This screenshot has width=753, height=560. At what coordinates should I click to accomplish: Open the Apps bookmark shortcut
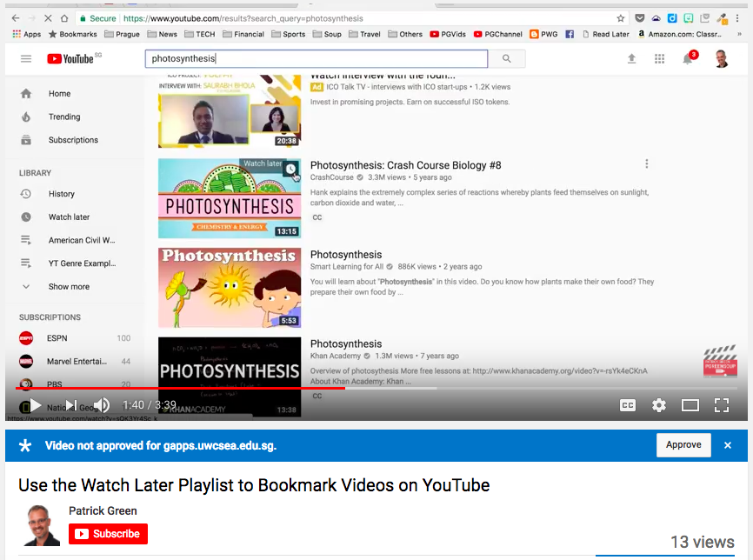tap(27, 34)
